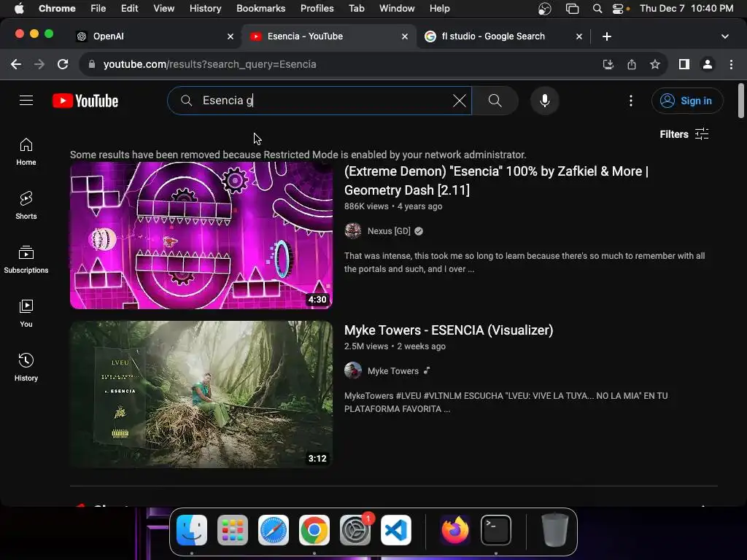Open Spotlight search in menu bar

point(597,8)
